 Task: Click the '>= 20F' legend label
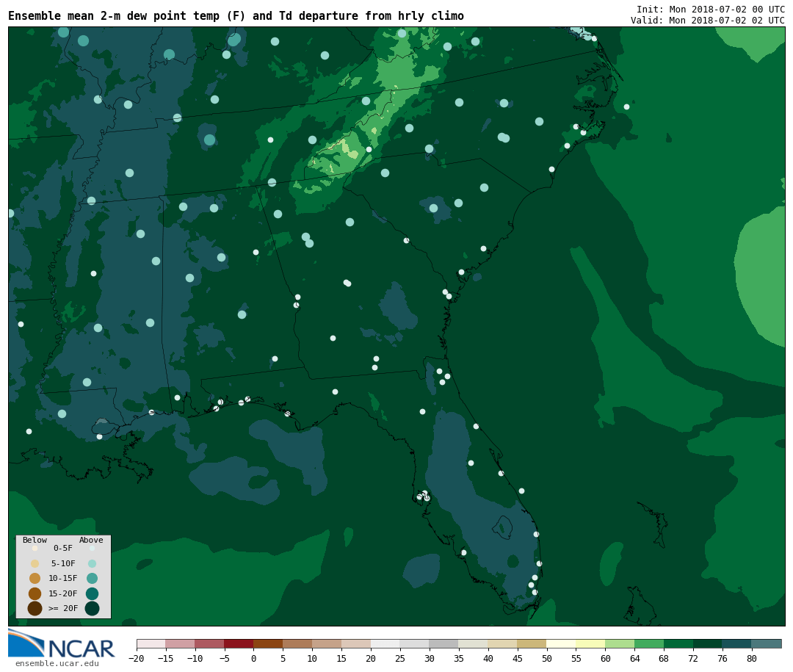63,608
